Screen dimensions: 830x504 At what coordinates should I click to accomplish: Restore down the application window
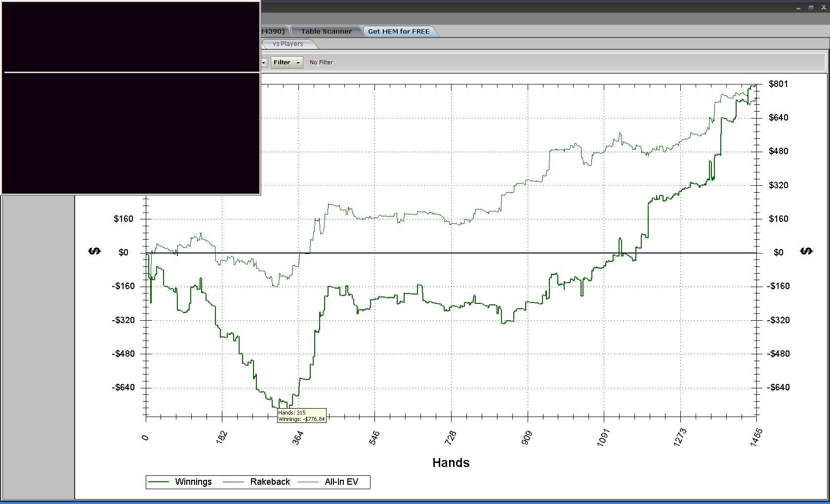point(811,8)
